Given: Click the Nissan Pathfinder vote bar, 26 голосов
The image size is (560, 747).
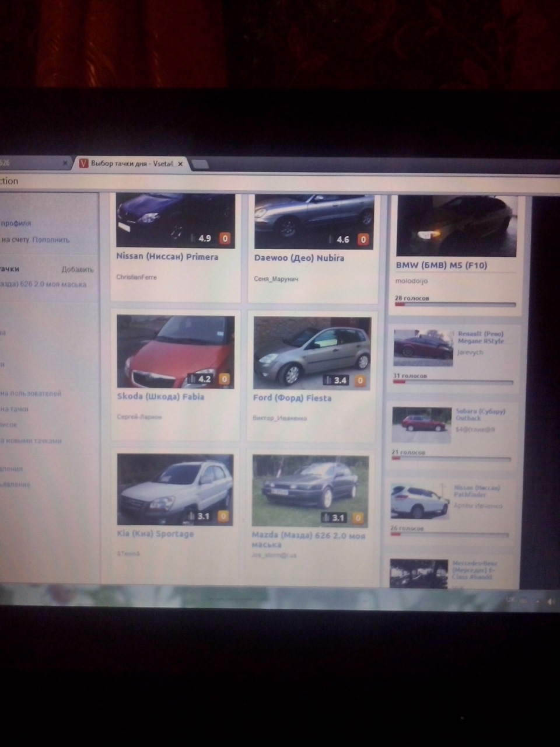Looking at the screenshot, I should [x=449, y=535].
